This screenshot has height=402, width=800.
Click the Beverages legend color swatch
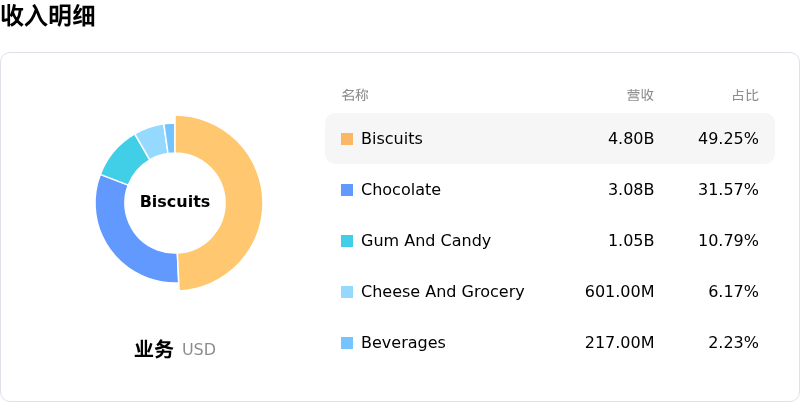(347, 343)
